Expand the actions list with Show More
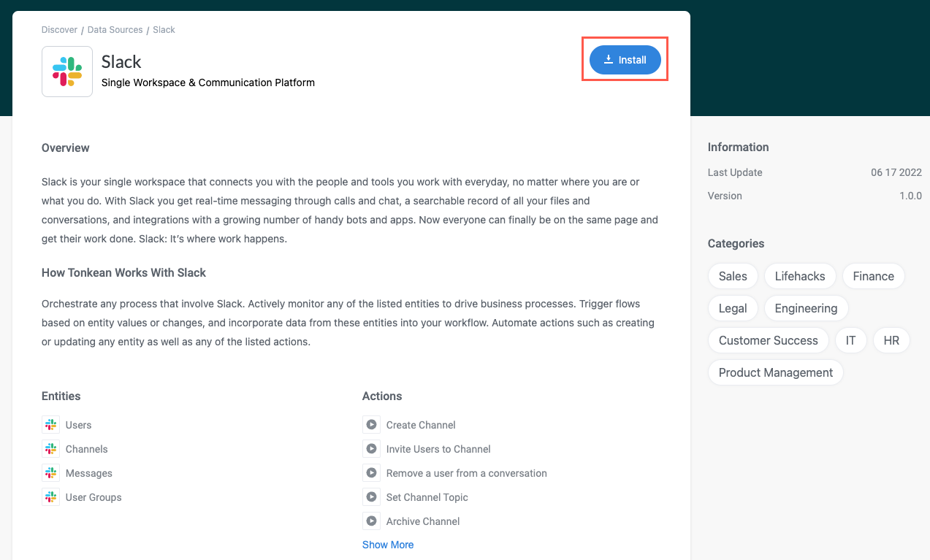The image size is (930, 560). click(388, 545)
